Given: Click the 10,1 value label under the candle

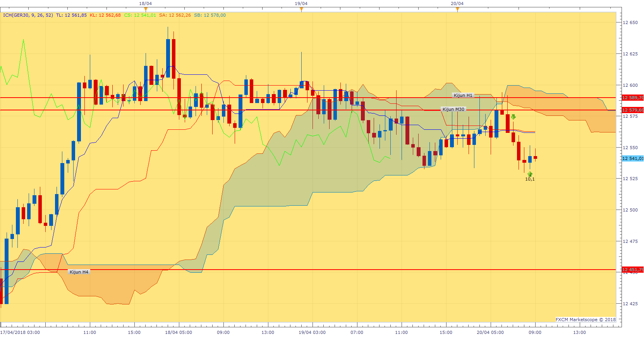Looking at the screenshot, I should [x=530, y=179].
